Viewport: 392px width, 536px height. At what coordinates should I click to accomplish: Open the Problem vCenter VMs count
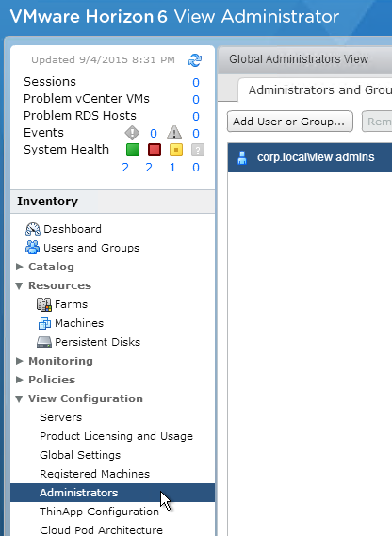pyautogui.click(x=196, y=100)
